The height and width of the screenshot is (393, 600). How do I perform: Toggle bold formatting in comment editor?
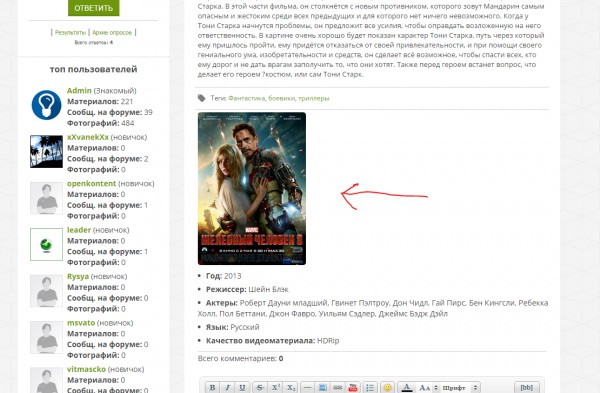pyautogui.click(x=212, y=387)
